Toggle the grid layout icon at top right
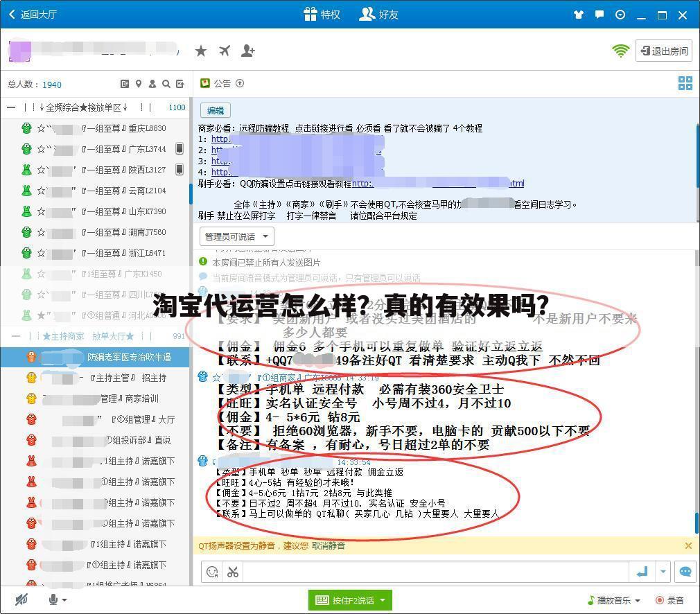The width and height of the screenshot is (700, 614). 685,83
